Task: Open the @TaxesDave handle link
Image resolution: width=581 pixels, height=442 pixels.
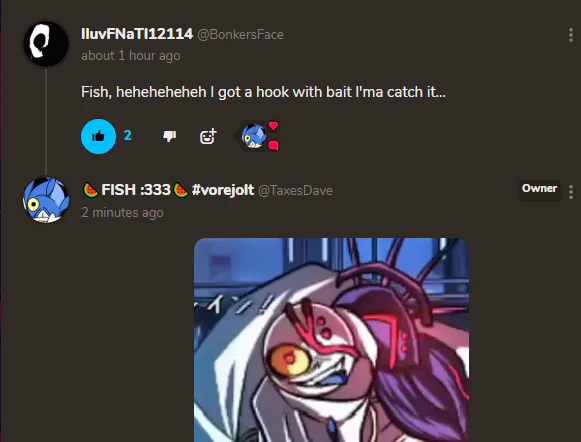Action: coord(295,191)
